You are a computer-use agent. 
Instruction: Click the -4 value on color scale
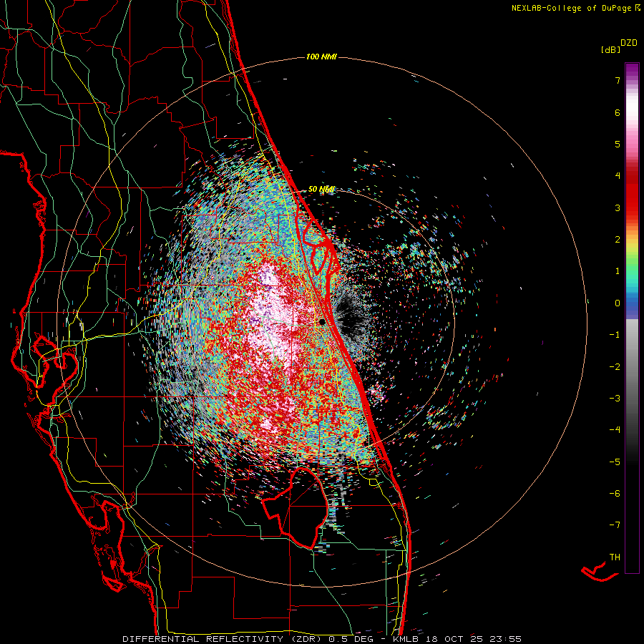(x=615, y=430)
